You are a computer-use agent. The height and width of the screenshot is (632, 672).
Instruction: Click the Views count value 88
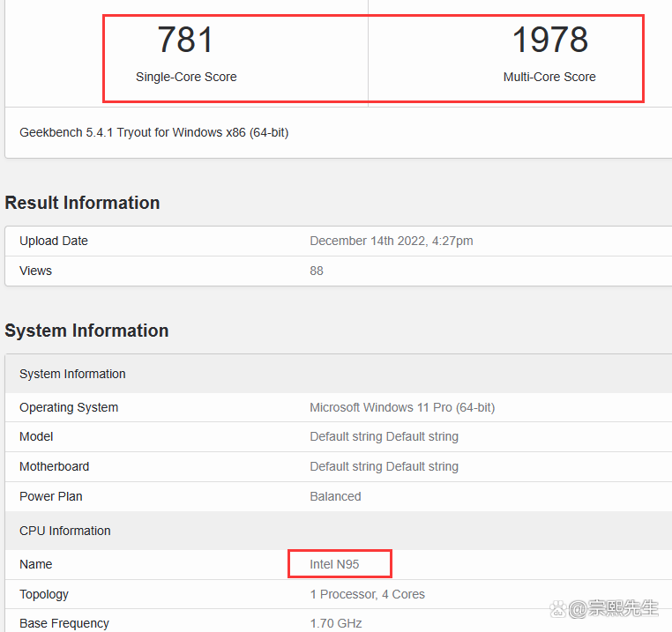click(x=317, y=271)
